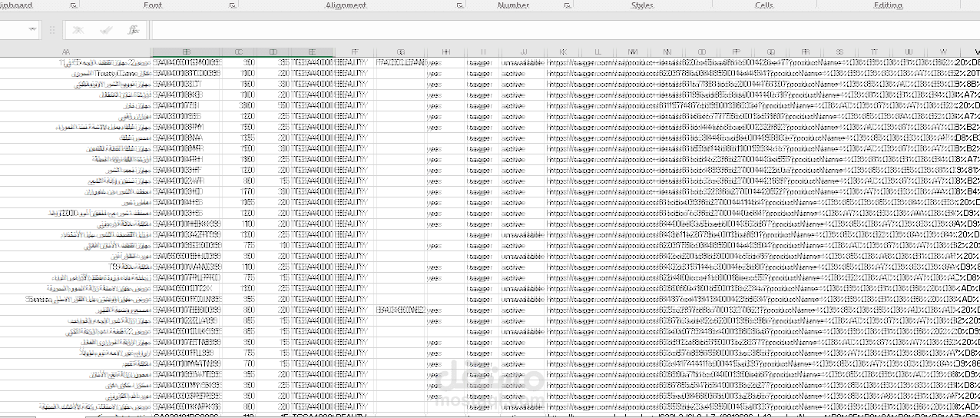Click inside the formula bar field
Viewport: 980px width, 418px height.
[x=565, y=30]
